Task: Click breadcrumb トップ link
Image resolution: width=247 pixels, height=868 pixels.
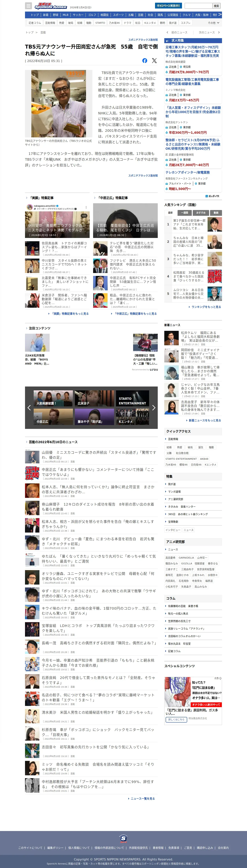Action: (x=30, y=32)
